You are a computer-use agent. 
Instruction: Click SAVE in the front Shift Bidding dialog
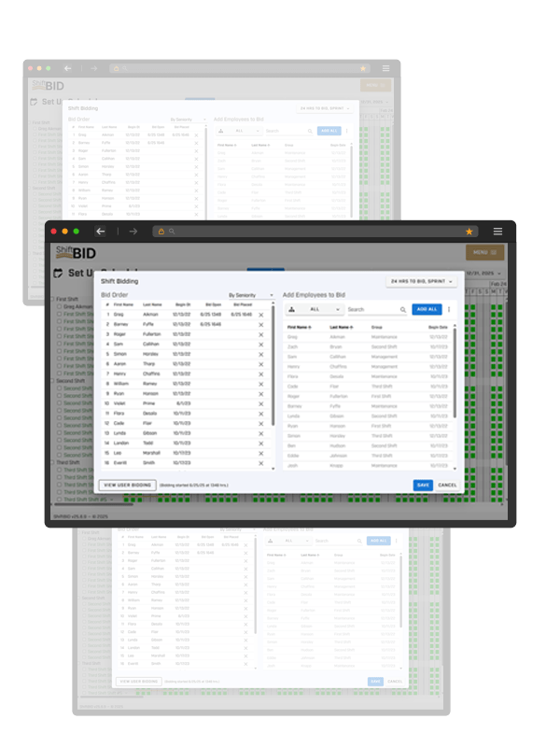point(423,485)
